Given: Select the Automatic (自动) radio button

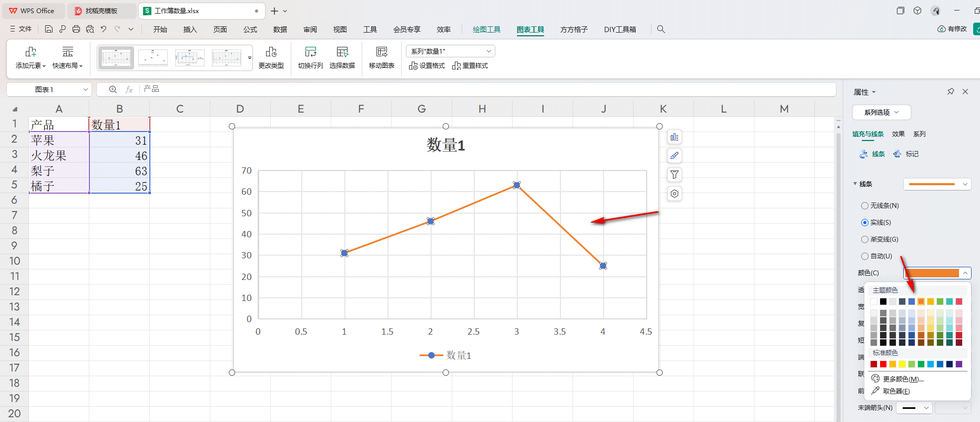Looking at the screenshot, I should 865,256.
